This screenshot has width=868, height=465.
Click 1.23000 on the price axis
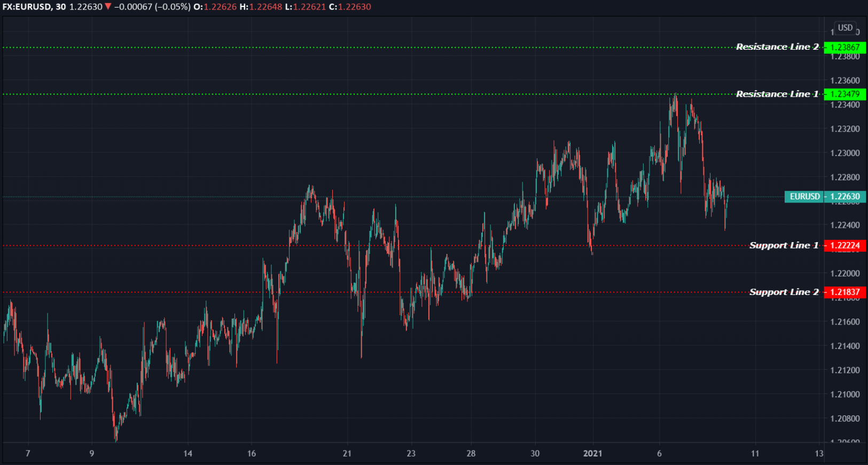tap(845, 153)
